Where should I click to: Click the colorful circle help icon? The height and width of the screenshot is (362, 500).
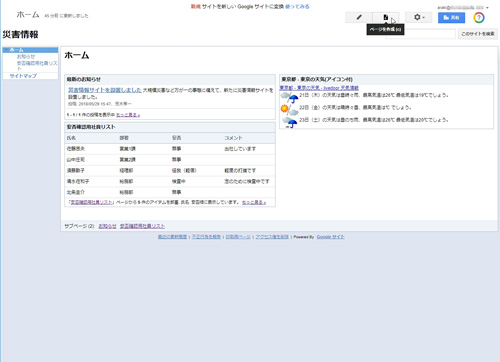479,18
